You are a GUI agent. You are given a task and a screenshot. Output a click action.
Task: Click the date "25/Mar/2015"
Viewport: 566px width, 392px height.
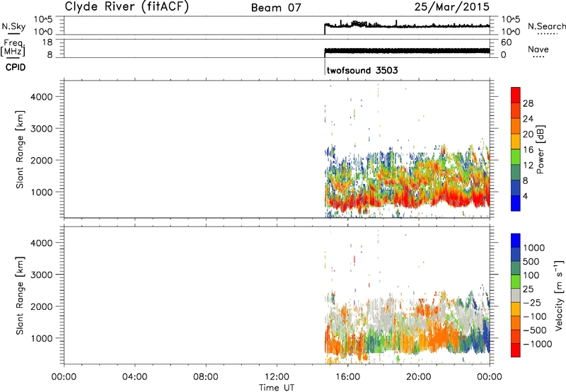tap(451, 7)
